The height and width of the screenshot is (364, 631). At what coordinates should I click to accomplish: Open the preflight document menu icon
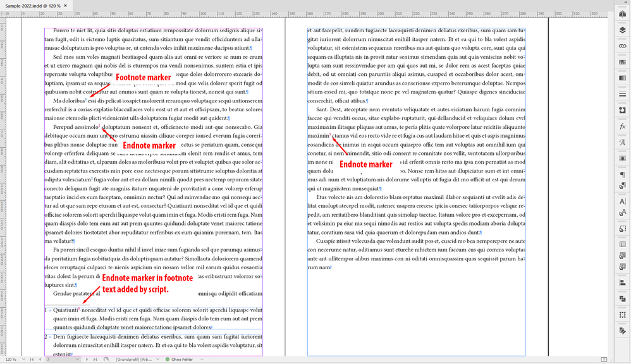106,360
